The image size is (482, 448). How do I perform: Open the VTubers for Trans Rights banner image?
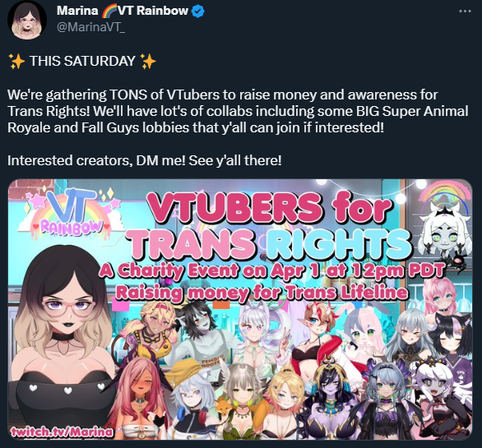(x=240, y=309)
